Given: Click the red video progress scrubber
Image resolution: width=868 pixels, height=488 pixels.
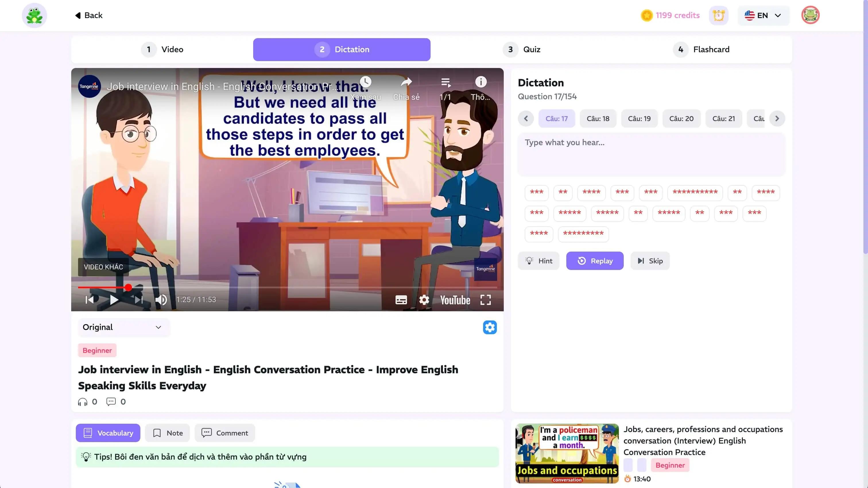Looking at the screenshot, I should click(128, 287).
